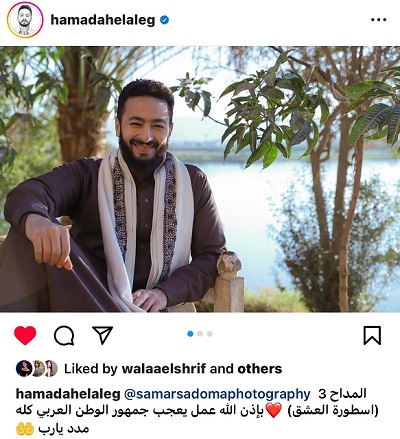Click the praying hands emoji in the caption
The width and height of the screenshot is (400, 439).
[x=25, y=429]
